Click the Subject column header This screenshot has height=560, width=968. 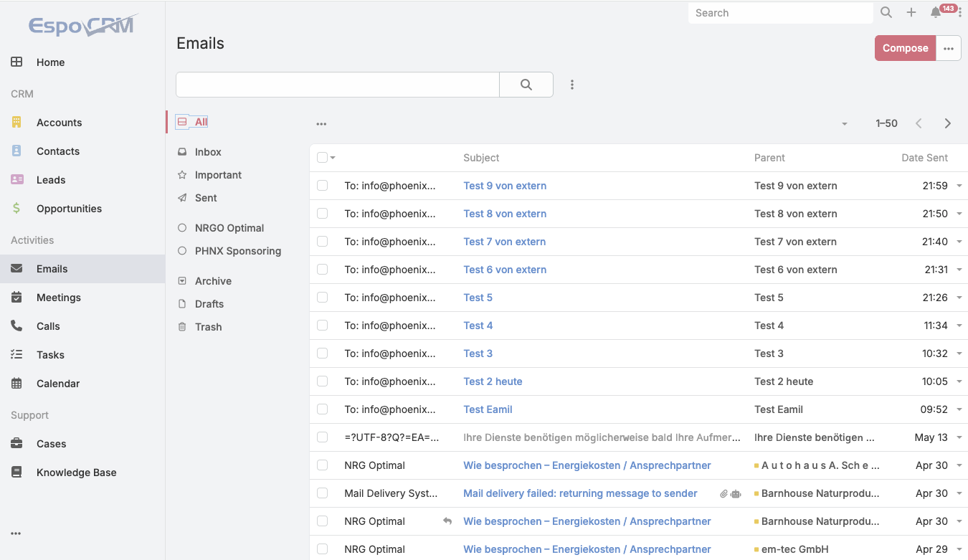click(481, 158)
